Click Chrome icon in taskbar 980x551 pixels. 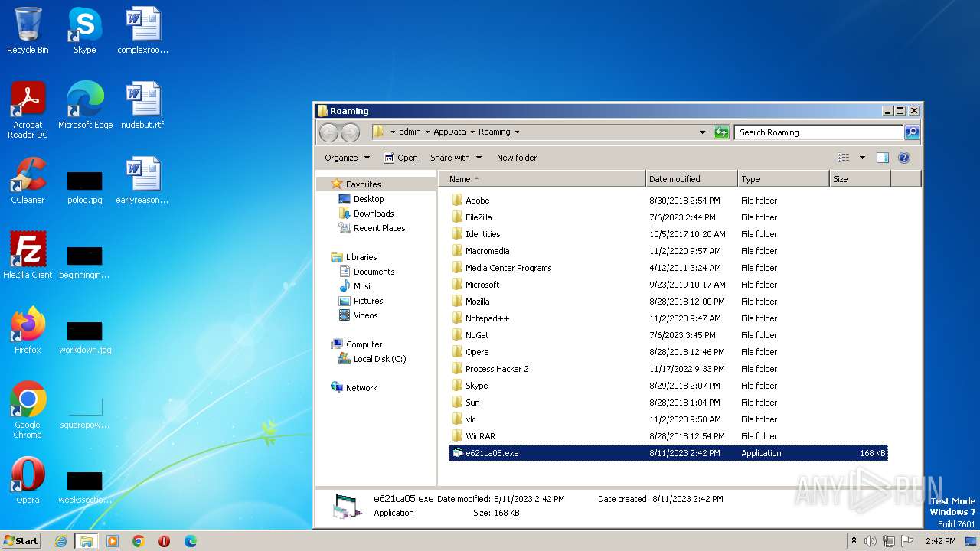click(139, 541)
